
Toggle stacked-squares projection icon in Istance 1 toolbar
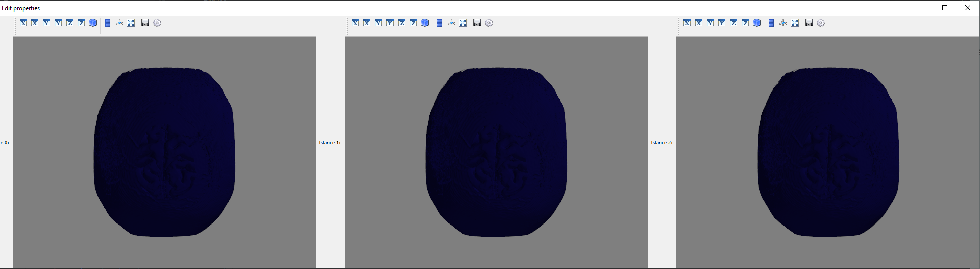coord(439,23)
